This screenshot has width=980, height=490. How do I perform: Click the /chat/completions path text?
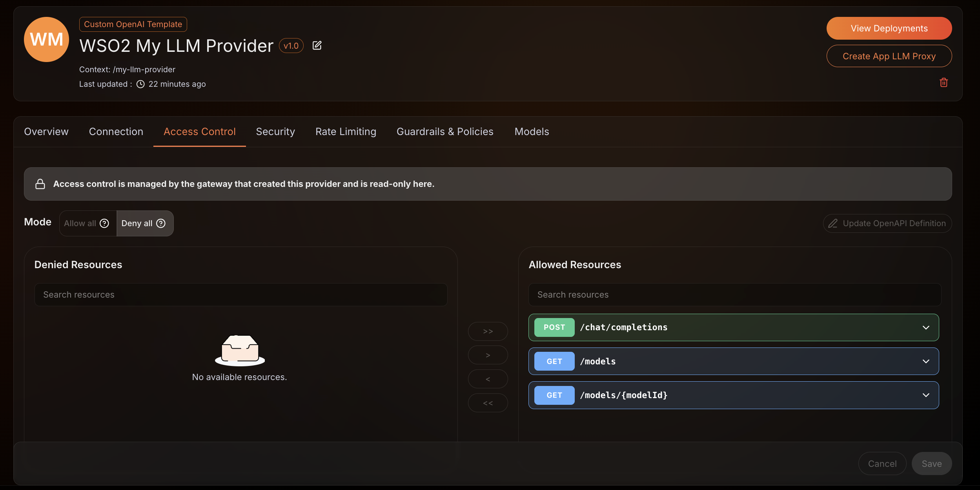624,327
